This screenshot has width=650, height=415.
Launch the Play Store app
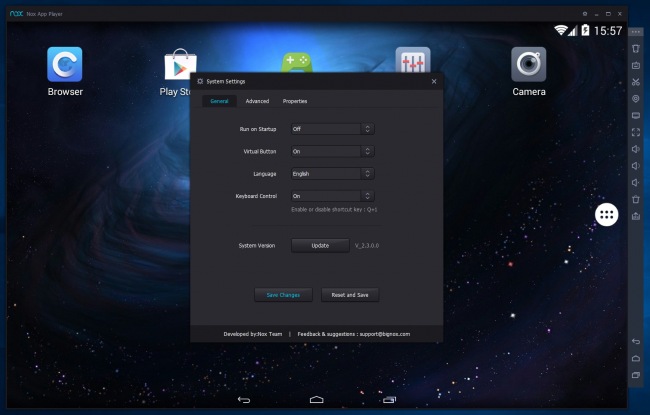point(180,65)
